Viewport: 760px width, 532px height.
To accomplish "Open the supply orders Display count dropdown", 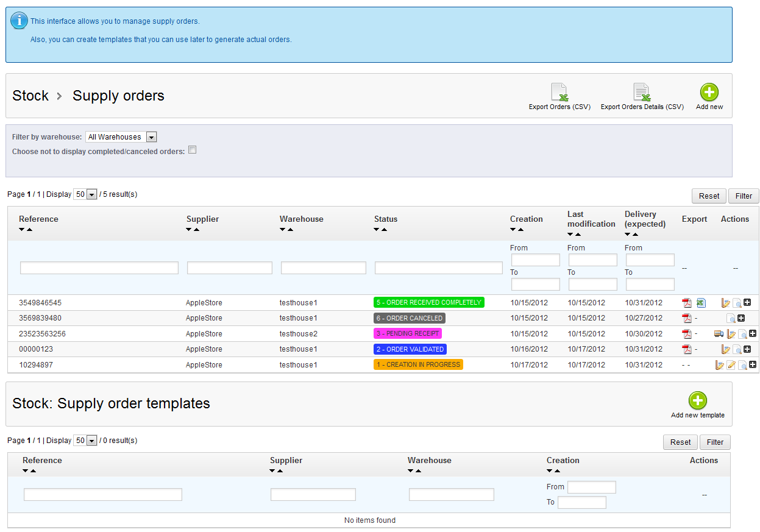I will pyautogui.click(x=85, y=194).
